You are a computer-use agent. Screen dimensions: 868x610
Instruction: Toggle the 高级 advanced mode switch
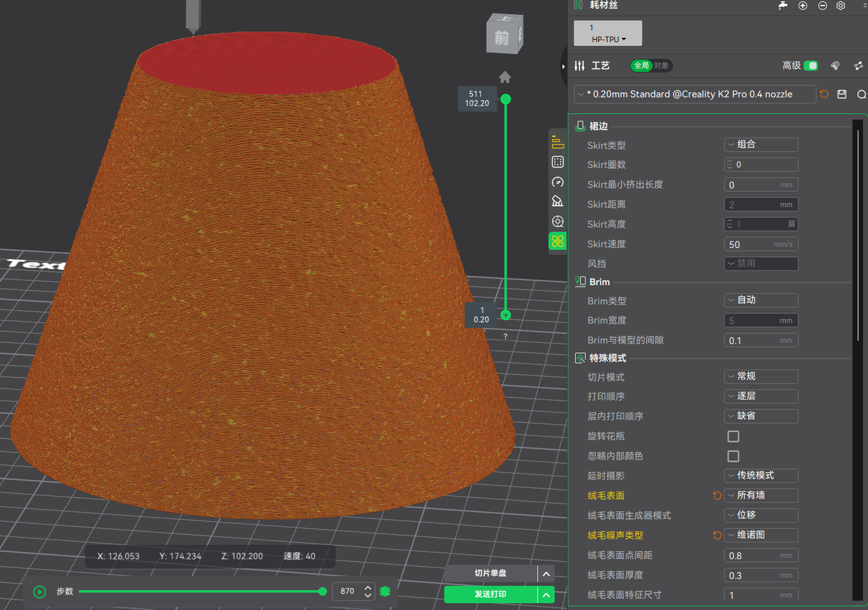pos(810,66)
